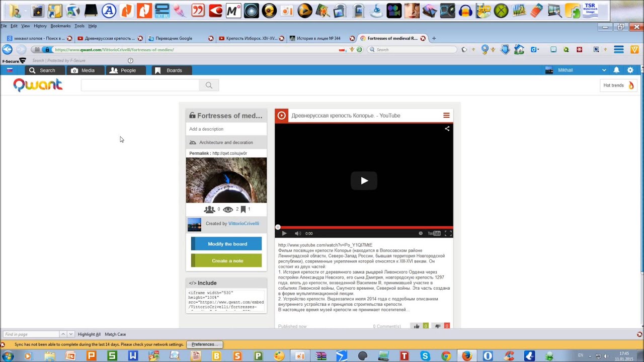644x362 pixels.
Task: Mute the video with the speaker icon
Action: coord(297,233)
